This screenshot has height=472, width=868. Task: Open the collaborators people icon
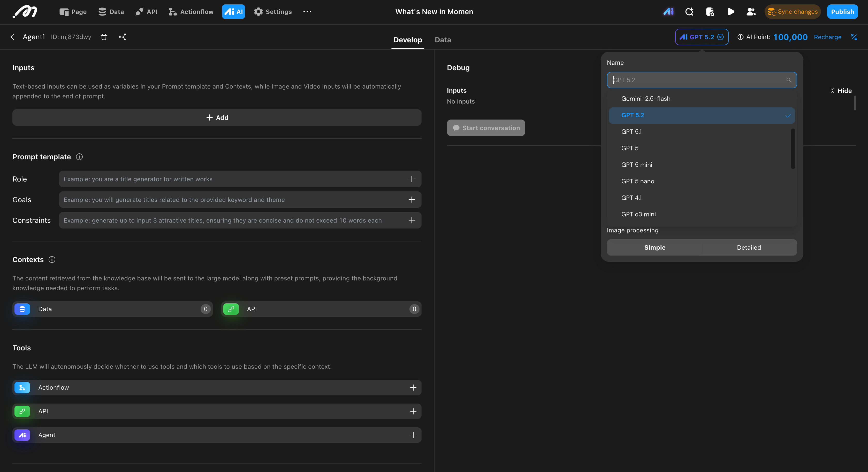tap(751, 12)
